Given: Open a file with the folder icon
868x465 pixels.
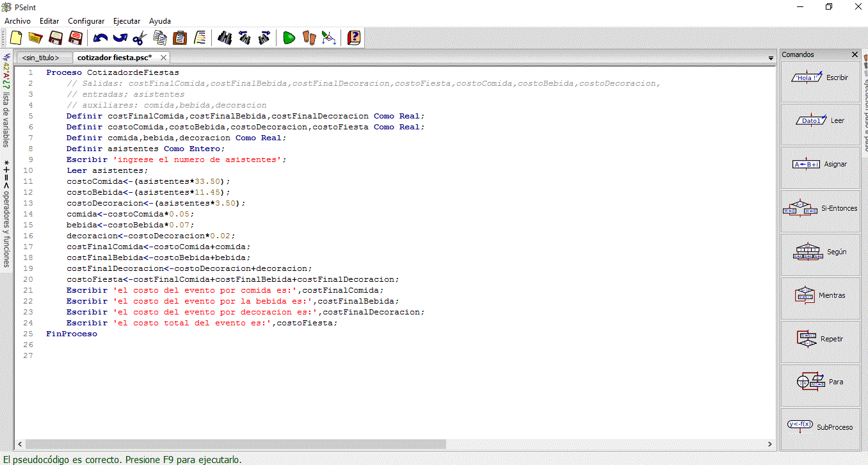Looking at the screenshot, I should [x=35, y=38].
